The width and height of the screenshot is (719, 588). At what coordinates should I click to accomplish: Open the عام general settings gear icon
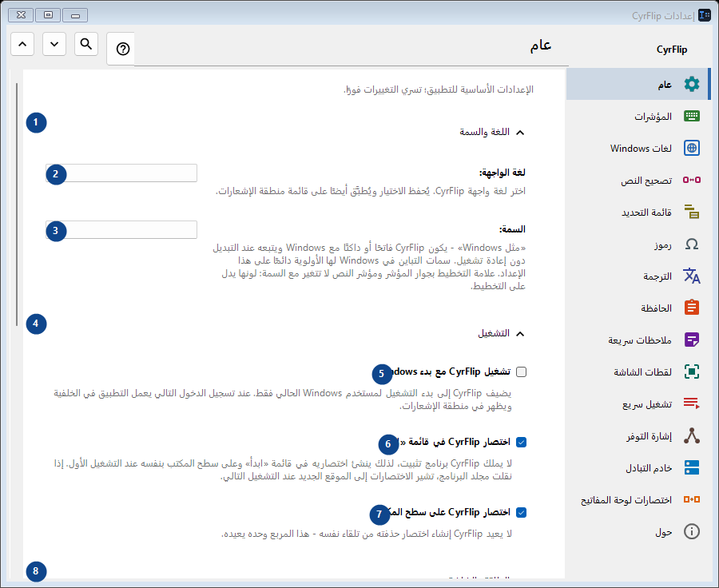click(692, 85)
